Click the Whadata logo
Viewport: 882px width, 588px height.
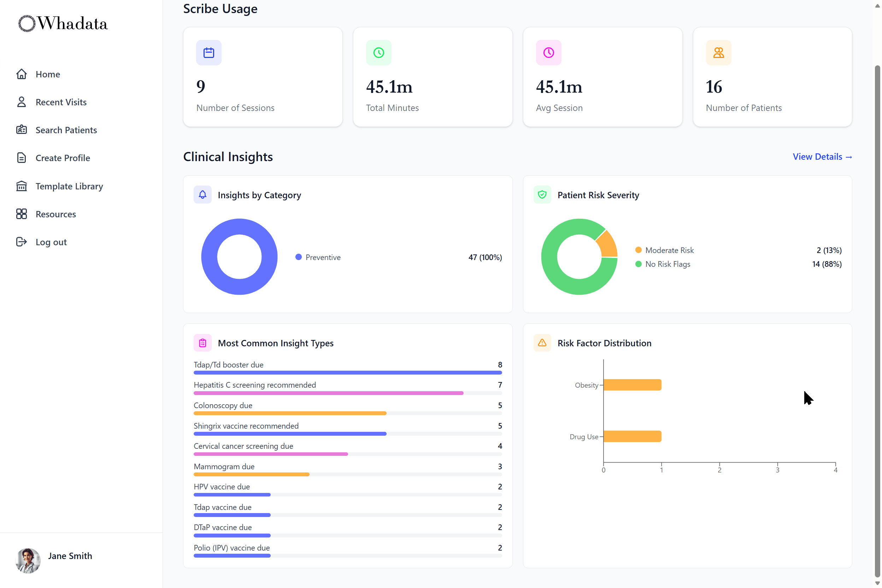[x=62, y=23]
